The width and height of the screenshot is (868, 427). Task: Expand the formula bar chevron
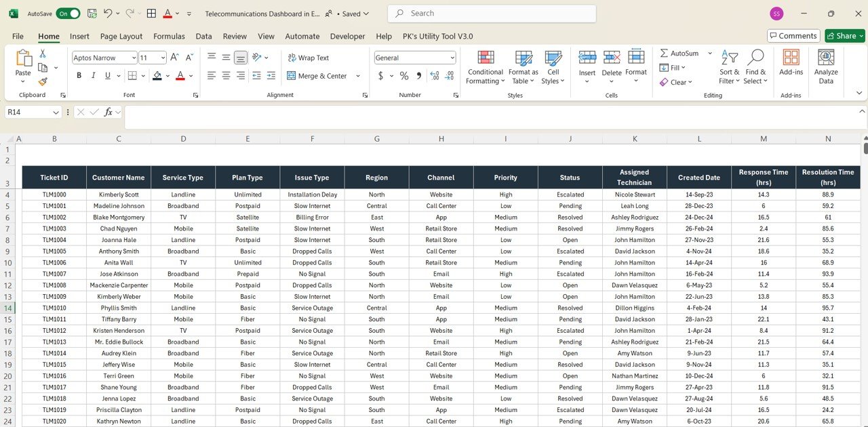862,111
